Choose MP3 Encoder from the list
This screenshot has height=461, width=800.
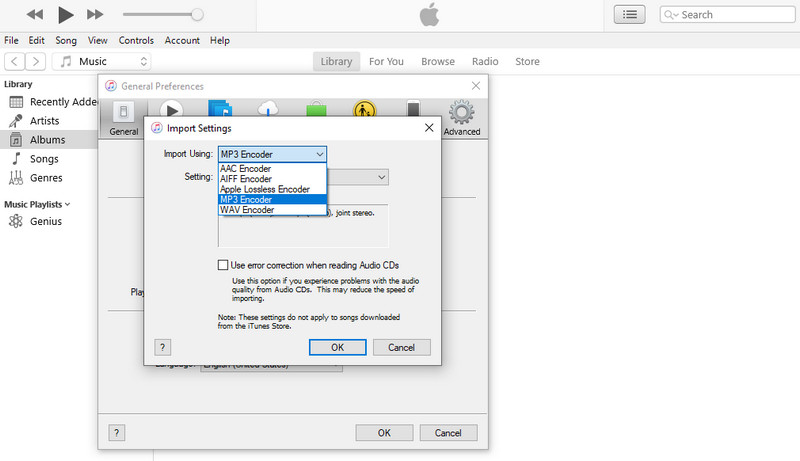tap(272, 199)
